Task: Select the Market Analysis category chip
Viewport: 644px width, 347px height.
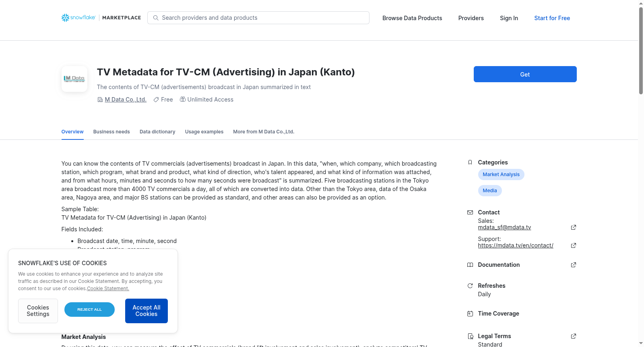Action: 501,175
